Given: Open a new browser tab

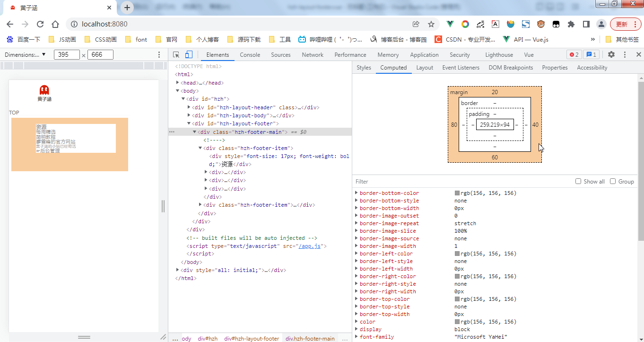Looking at the screenshot, I should pyautogui.click(x=127, y=8).
